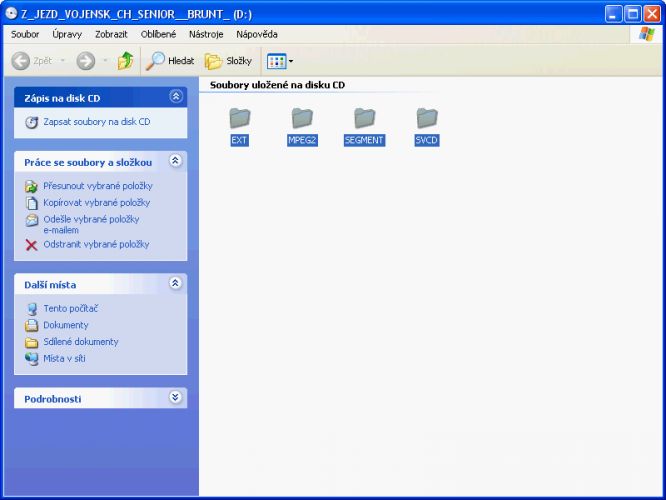This screenshot has width=666, height=500.
Task: Click the e-mail envelope icon
Action: (31, 220)
